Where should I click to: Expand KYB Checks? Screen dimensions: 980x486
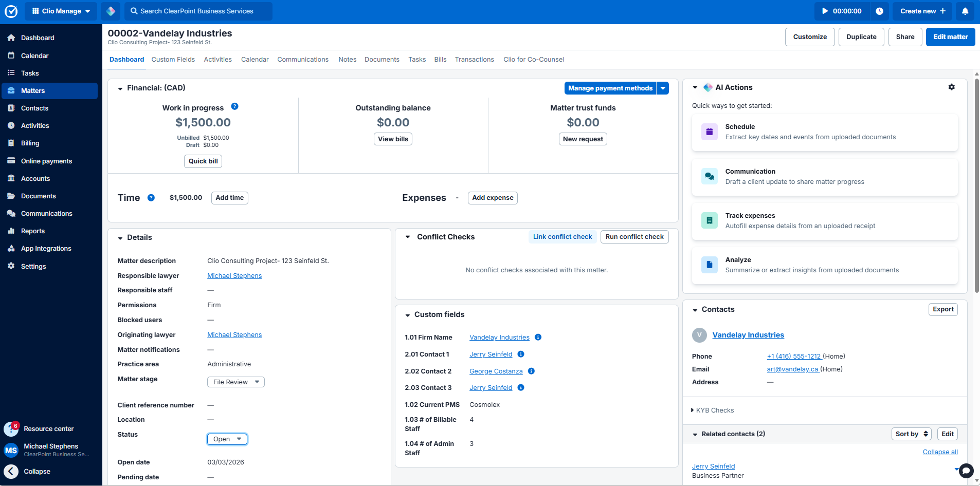[x=713, y=410]
